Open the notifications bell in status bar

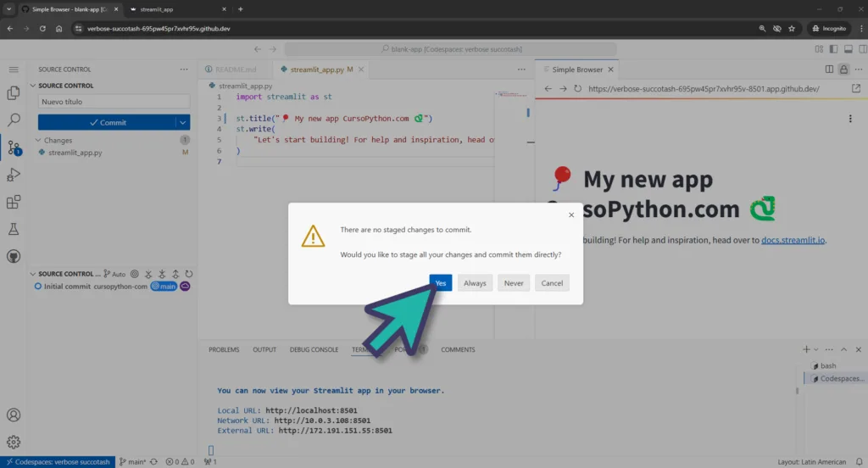coord(860,462)
